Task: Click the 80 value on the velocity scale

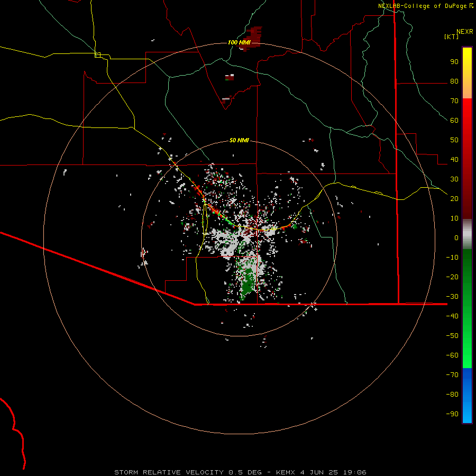Action: pos(454,81)
